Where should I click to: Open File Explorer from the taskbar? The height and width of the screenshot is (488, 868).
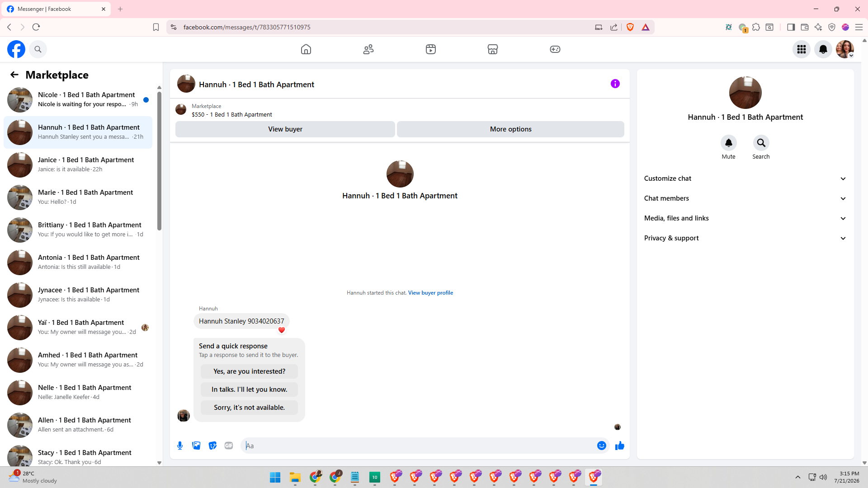295,477
